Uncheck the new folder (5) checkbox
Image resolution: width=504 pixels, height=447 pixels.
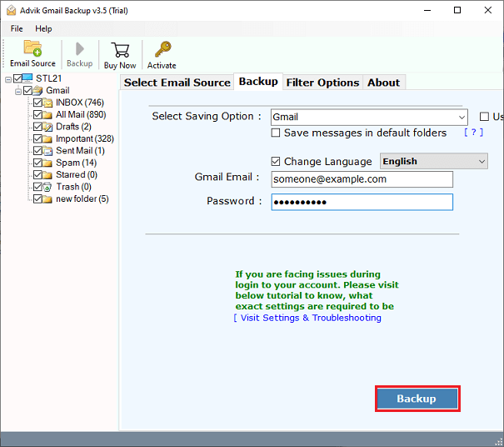pos(38,198)
